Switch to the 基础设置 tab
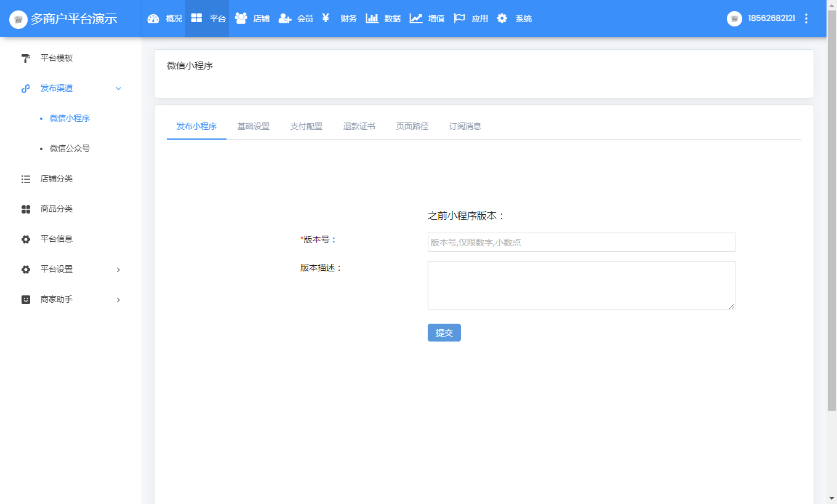This screenshot has width=837, height=504. tap(254, 126)
